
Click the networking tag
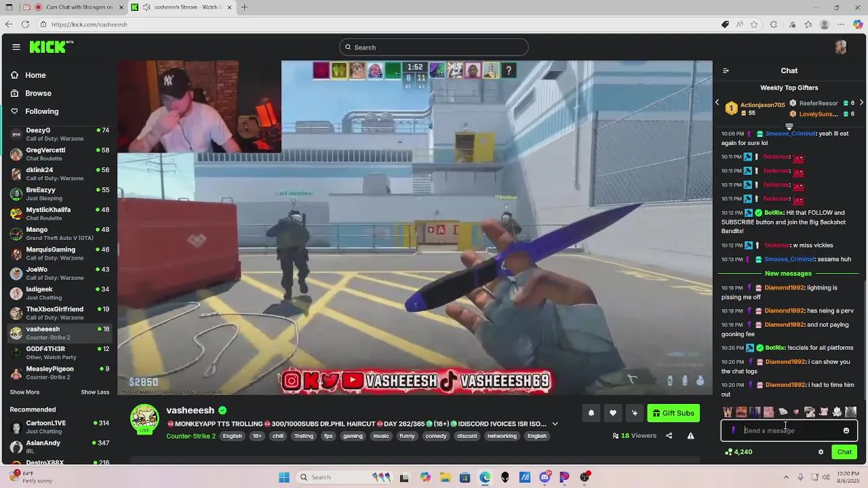[502, 436]
